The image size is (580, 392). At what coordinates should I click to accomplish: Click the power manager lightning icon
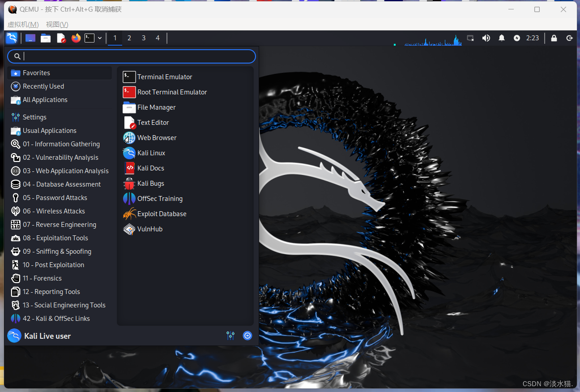click(517, 38)
